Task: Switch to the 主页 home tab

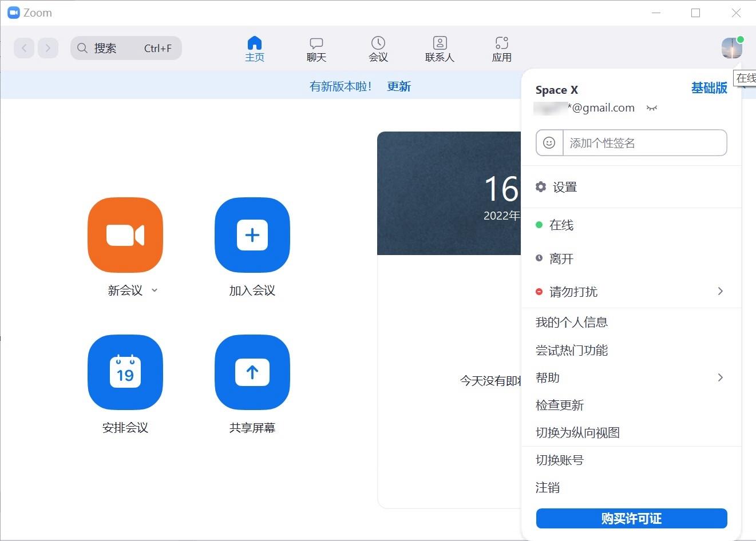Action: click(255, 48)
